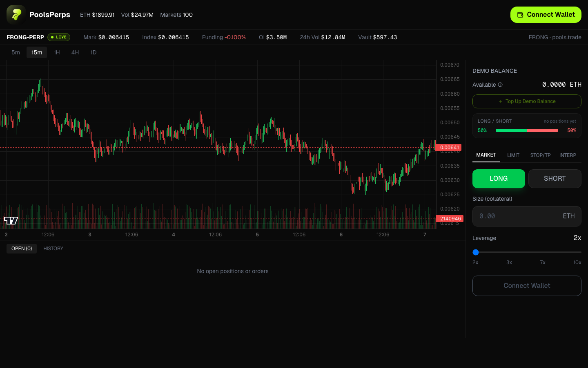Click 'No open positions or orders' message
The height and width of the screenshot is (368, 588).
pos(233,271)
